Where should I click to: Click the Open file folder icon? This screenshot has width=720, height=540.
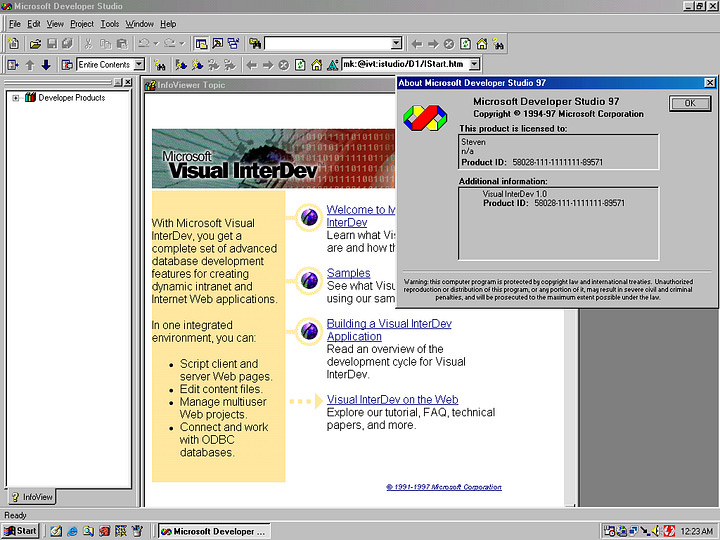tap(35, 44)
